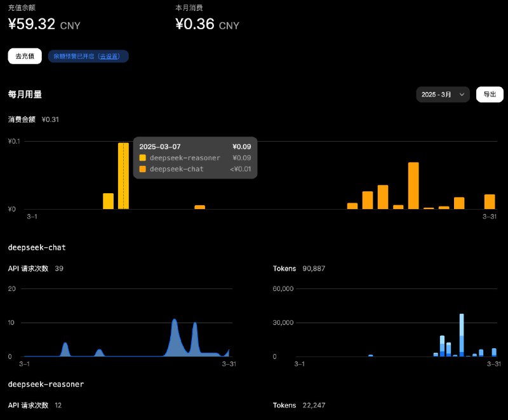Click the small isolated orange bar mid-chart
Viewport: 508px width, 420px height.
click(x=199, y=207)
